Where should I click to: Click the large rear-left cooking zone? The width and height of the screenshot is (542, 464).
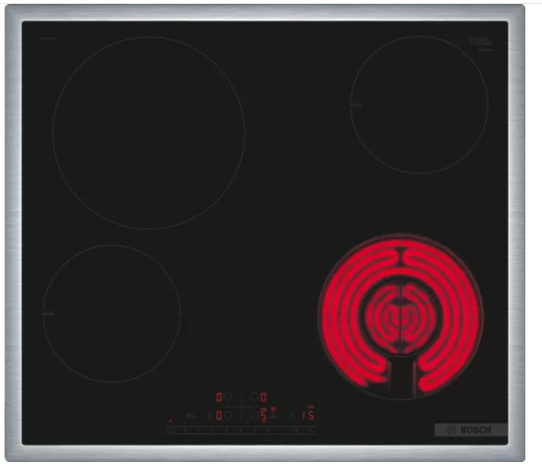149,133
